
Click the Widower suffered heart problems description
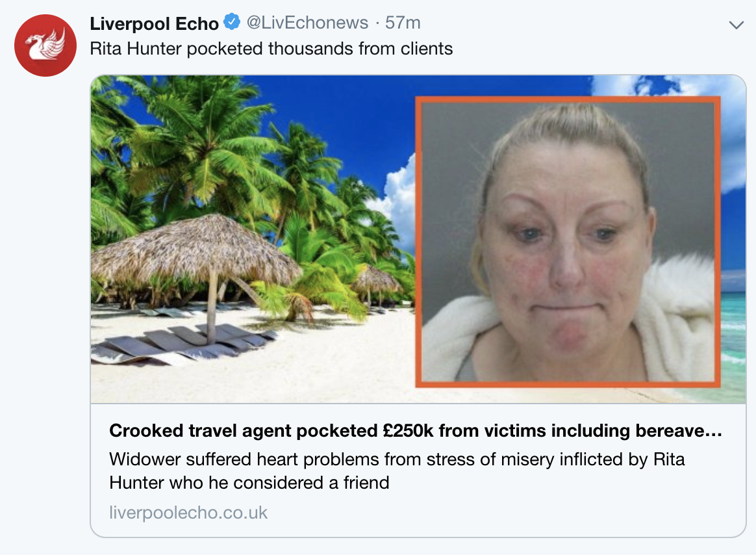pos(397,471)
